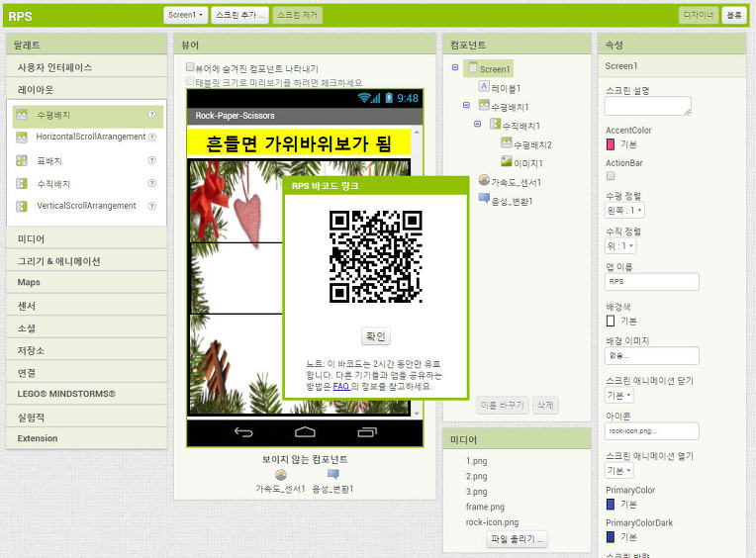
Task: Open the Screen1 screen selector dropdown
Action: click(186, 15)
